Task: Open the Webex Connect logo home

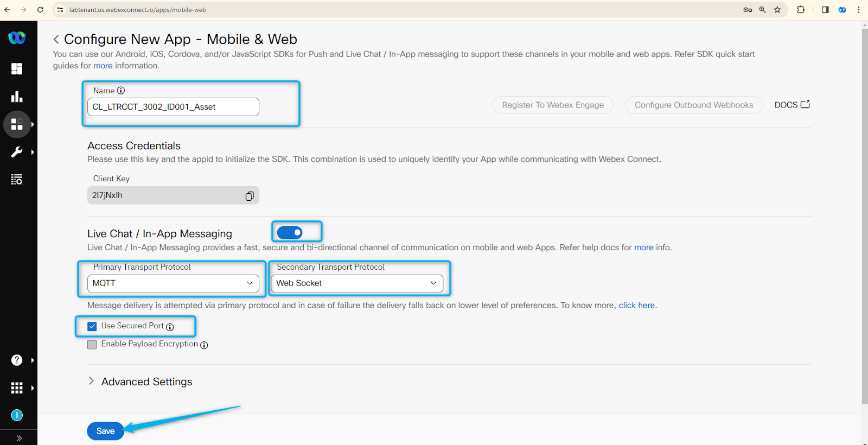Action: pos(17,37)
